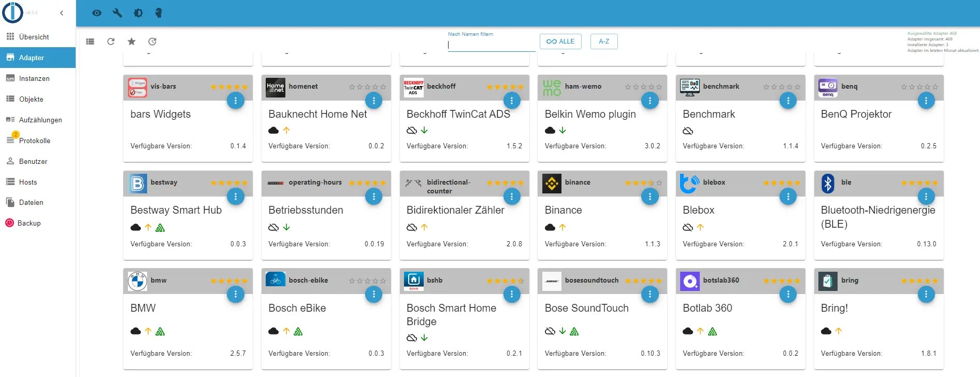This screenshot has height=377, width=980.
Task: Collapse the sidebar with the chevron
Action: coord(62,13)
